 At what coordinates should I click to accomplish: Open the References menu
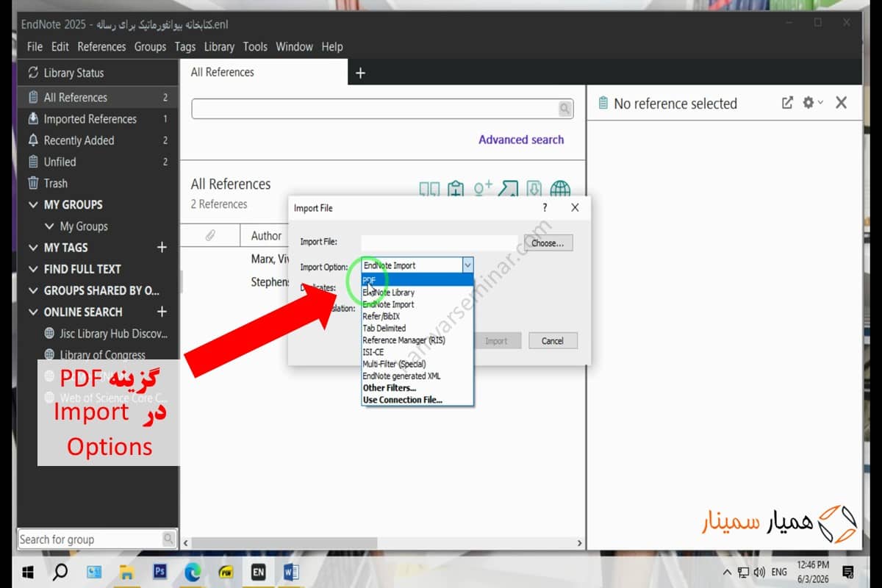[x=101, y=46]
